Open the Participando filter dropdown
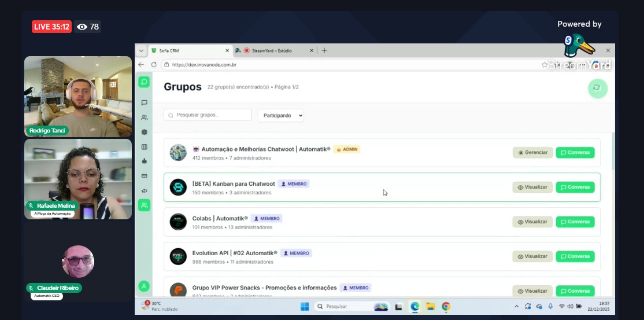 pos(280,115)
